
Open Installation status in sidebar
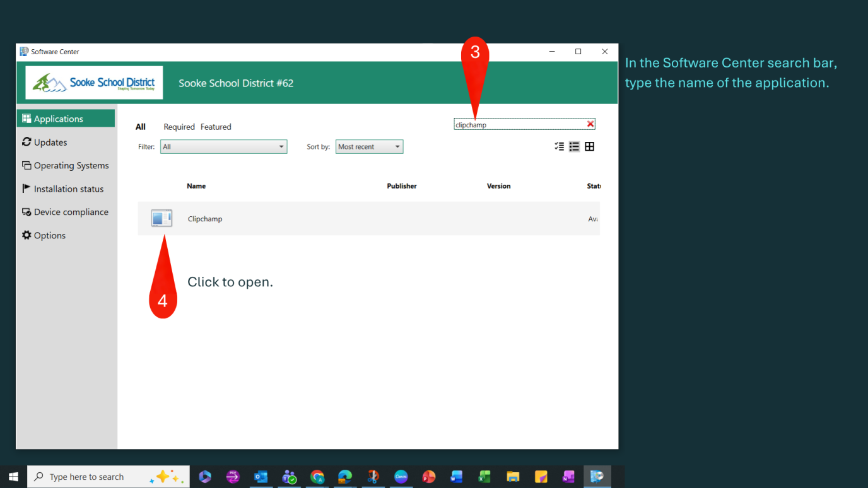(x=68, y=189)
